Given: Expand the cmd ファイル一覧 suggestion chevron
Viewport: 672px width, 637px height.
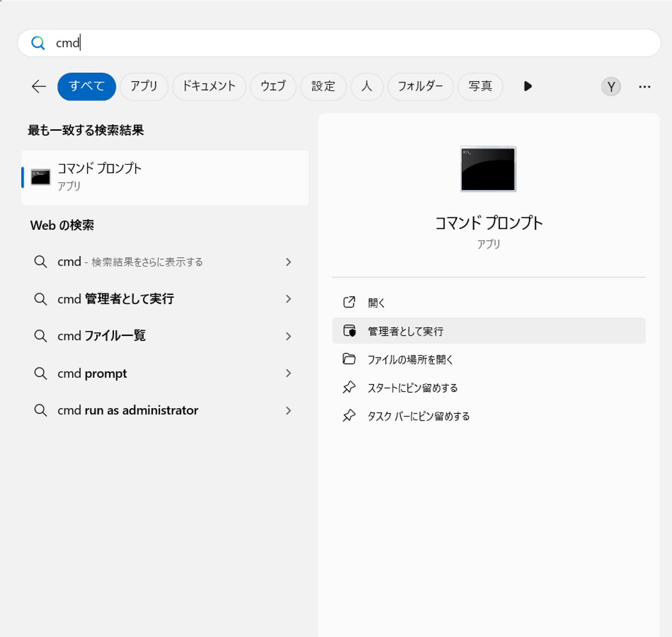Looking at the screenshot, I should click(288, 336).
